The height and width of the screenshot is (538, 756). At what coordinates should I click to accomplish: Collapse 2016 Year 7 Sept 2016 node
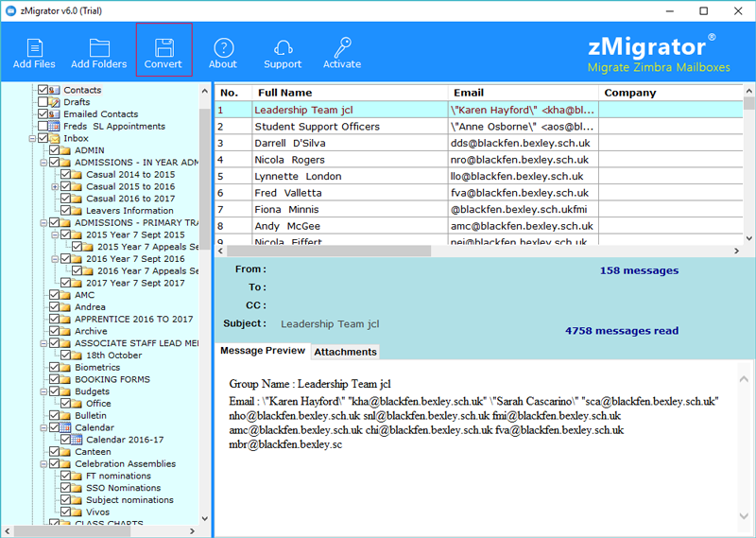[55, 259]
